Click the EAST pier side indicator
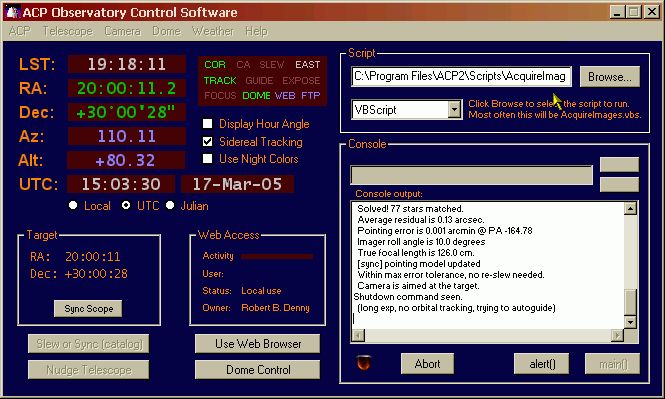The image size is (665, 399). (307, 65)
